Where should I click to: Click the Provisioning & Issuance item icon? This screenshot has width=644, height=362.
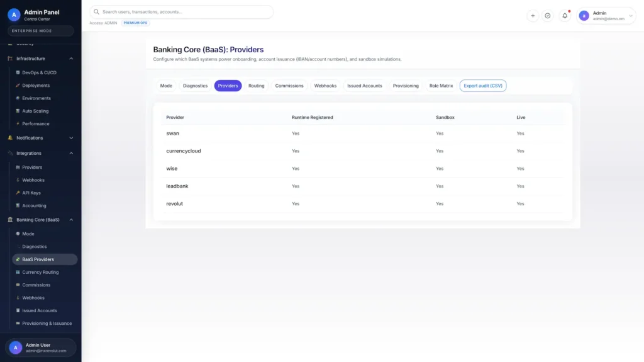point(18,323)
